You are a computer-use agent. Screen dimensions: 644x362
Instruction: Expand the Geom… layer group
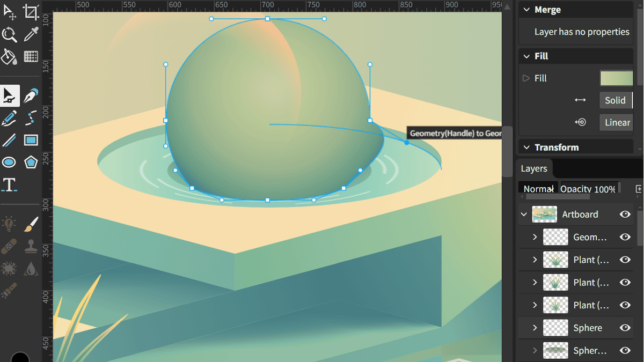pyautogui.click(x=535, y=237)
